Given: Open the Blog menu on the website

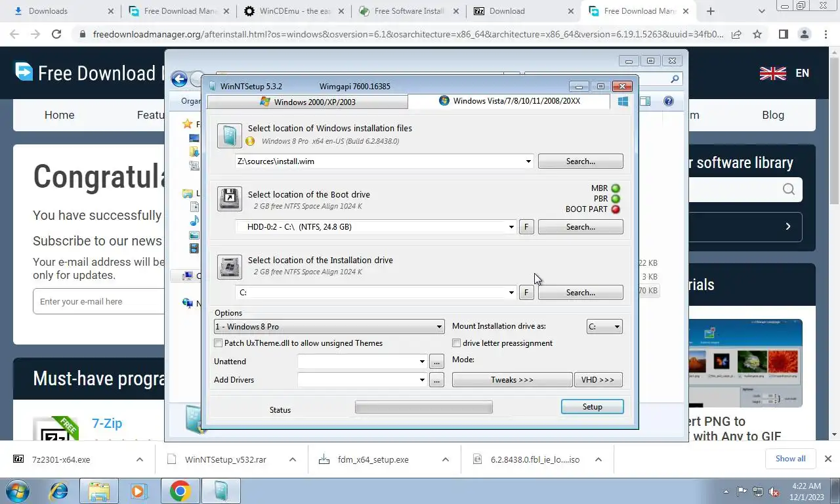Looking at the screenshot, I should pyautogui.click(x=773, y=115).
